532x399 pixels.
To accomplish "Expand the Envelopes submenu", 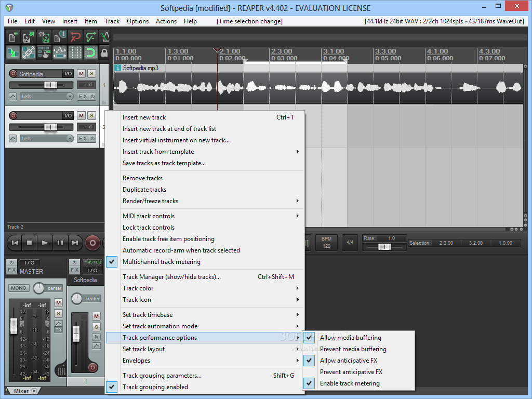I will coord(205,361).
